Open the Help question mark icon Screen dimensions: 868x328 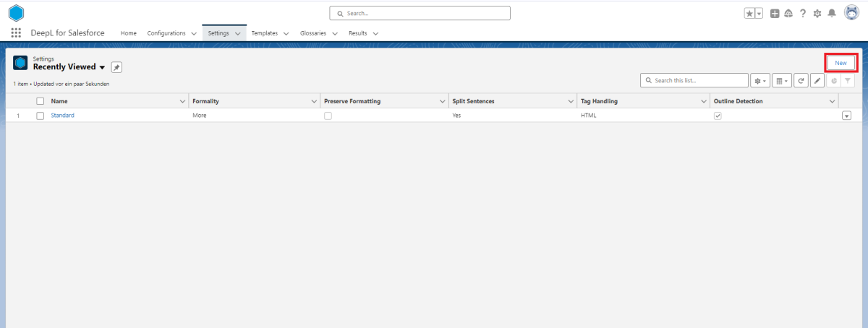(x=803, y=13)
